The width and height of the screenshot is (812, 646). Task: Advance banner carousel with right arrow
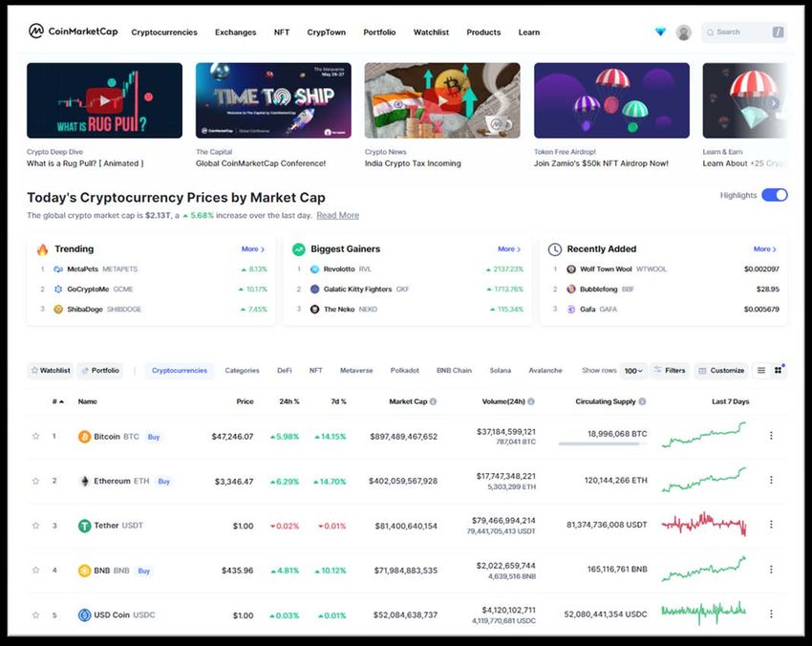point(774,102)
